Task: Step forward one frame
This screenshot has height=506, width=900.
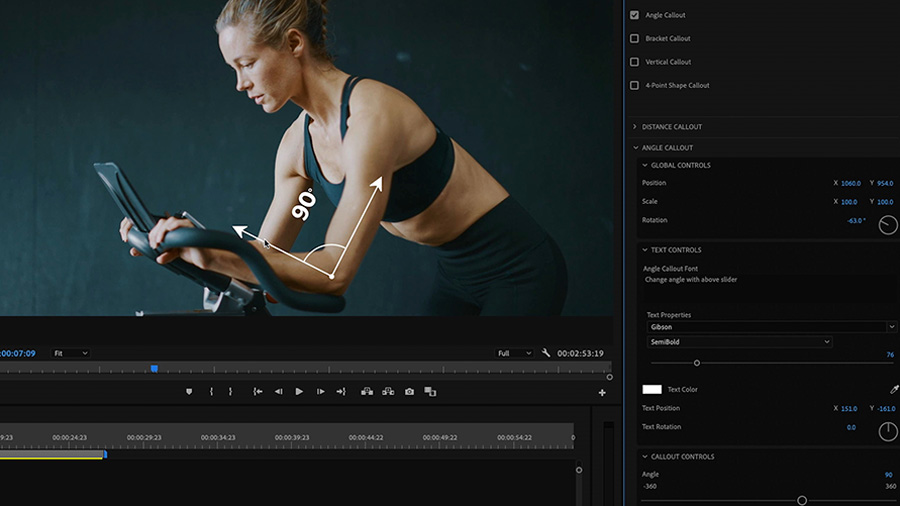Action: click(320, 391)
